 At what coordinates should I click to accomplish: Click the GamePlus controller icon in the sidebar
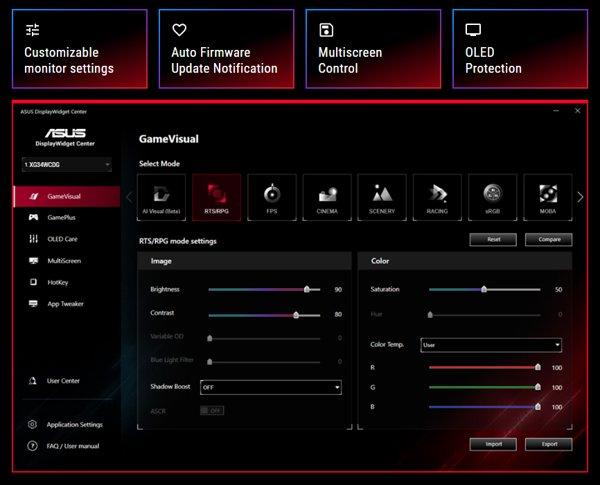[x=33, y=217]
